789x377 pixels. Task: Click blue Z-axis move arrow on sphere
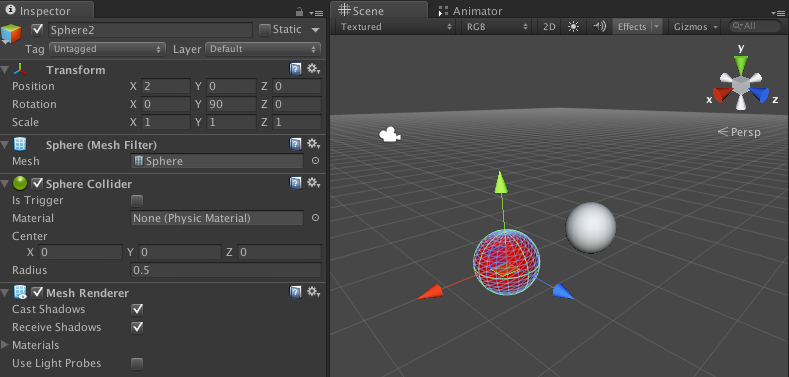563,291
